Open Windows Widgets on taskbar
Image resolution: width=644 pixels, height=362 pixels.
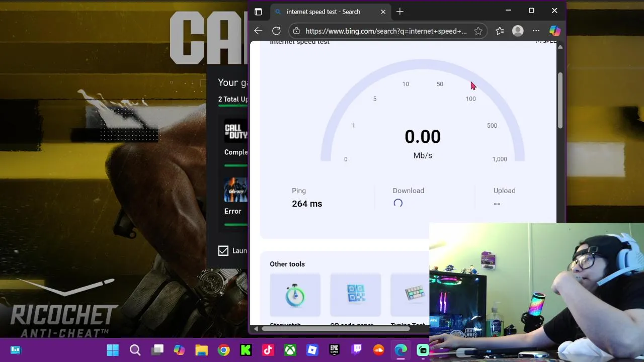tap(16, 350)
